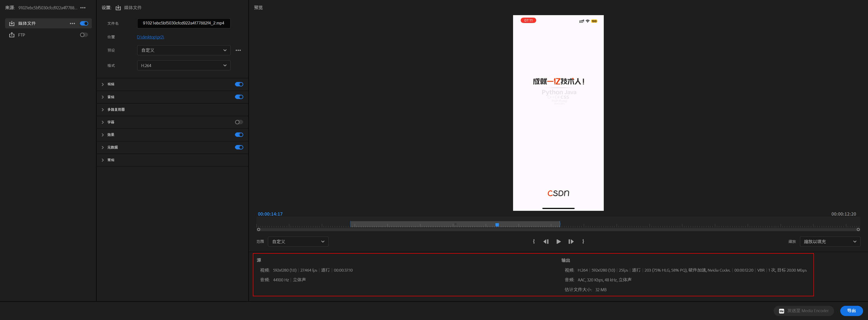
Task: Expand the 音频 settings section
Action: [103, 97]
